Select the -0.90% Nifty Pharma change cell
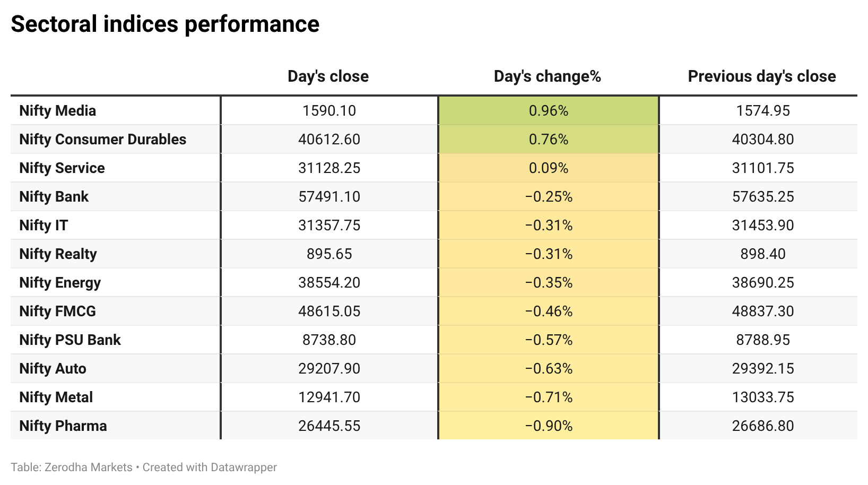This screenshot has height=485, width=868. pyautogui.click(x=549, y=426)
